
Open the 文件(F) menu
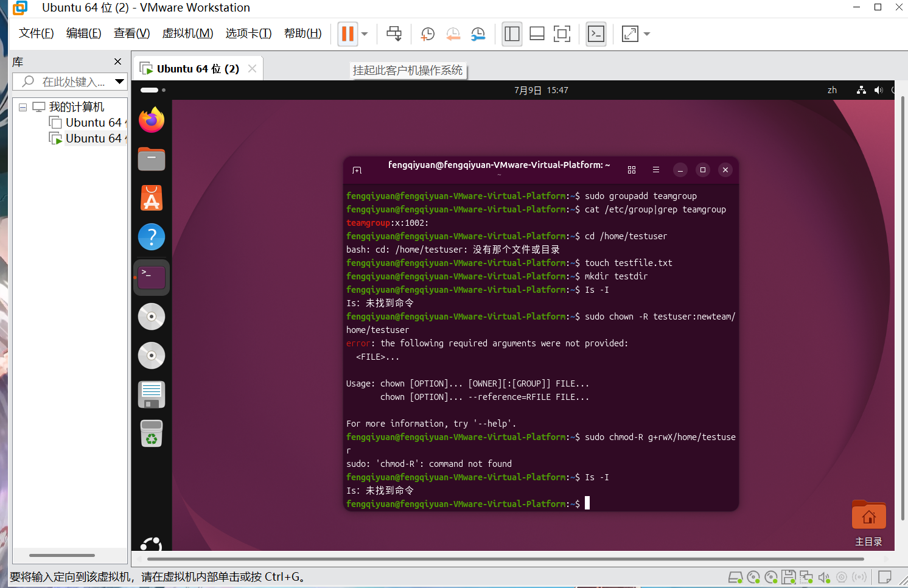pyautogui.click(x=36, y=33)
